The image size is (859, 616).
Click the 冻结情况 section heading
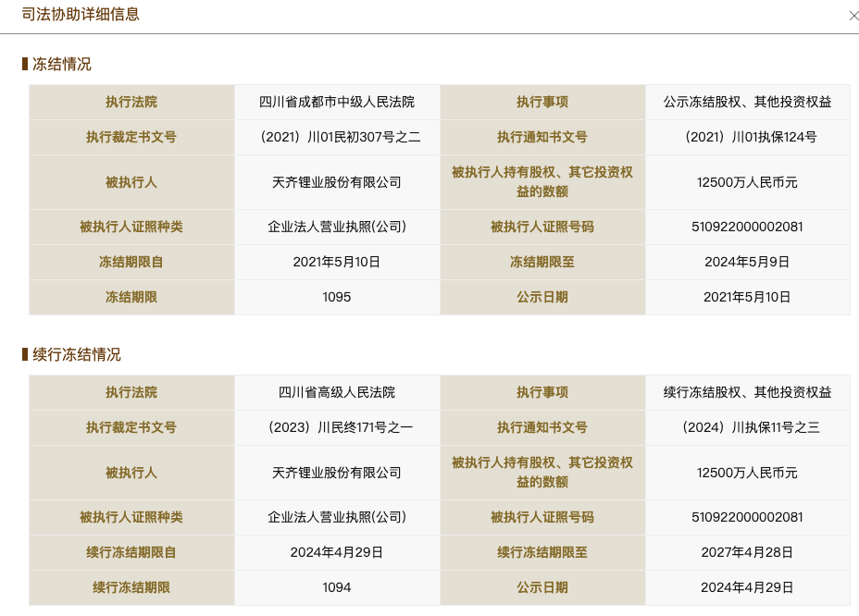(x=61, y=64)
